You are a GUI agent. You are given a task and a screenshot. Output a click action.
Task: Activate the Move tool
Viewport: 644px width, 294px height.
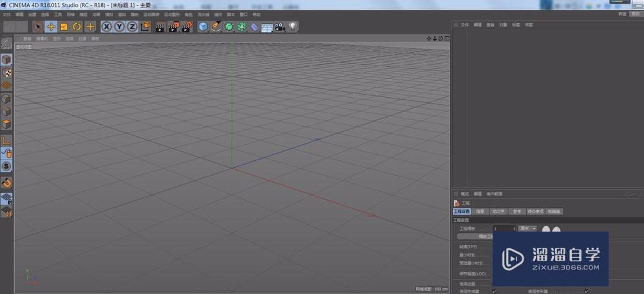click(x=52, y=27)
